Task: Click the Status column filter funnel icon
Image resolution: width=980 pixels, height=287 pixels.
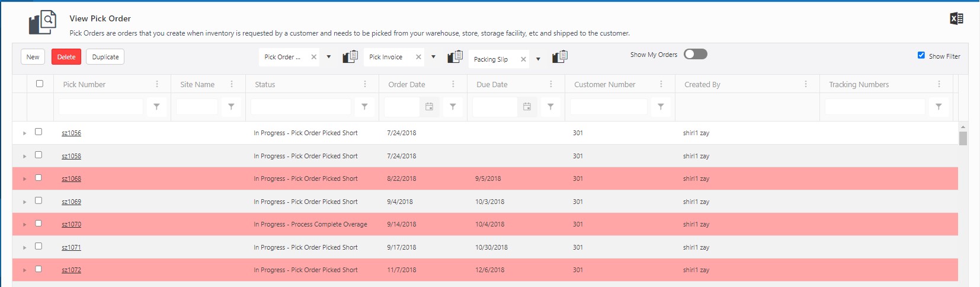Action: pos(364,107)
